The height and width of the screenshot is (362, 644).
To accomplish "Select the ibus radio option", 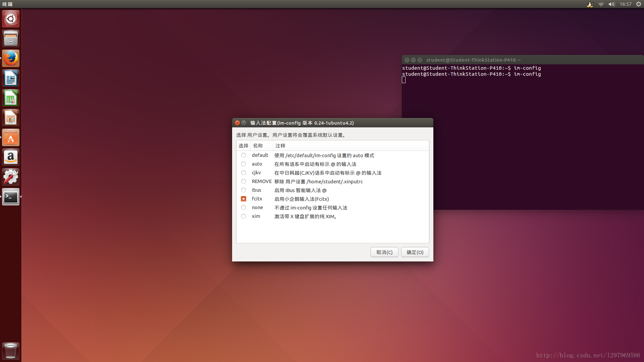I will 244,190.
